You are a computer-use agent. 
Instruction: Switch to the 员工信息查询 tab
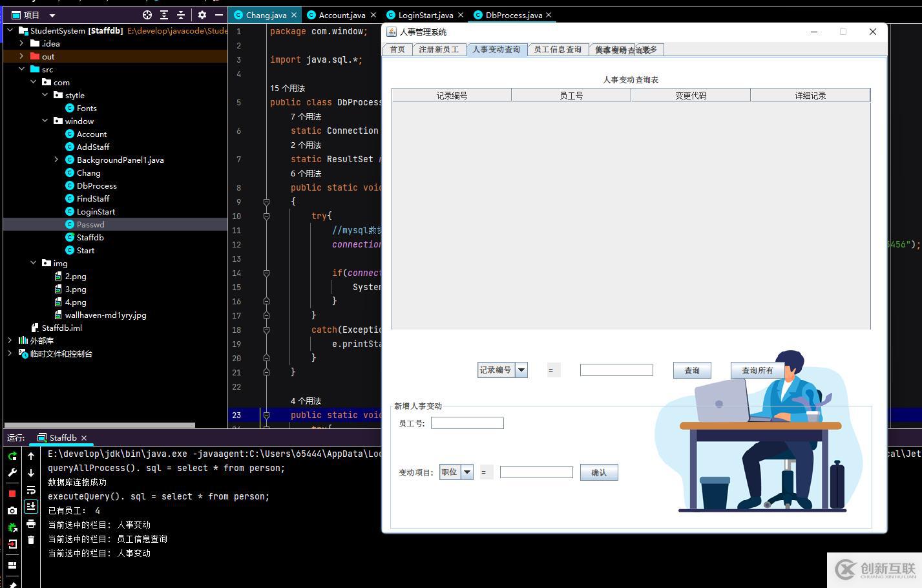coord(558,50)
